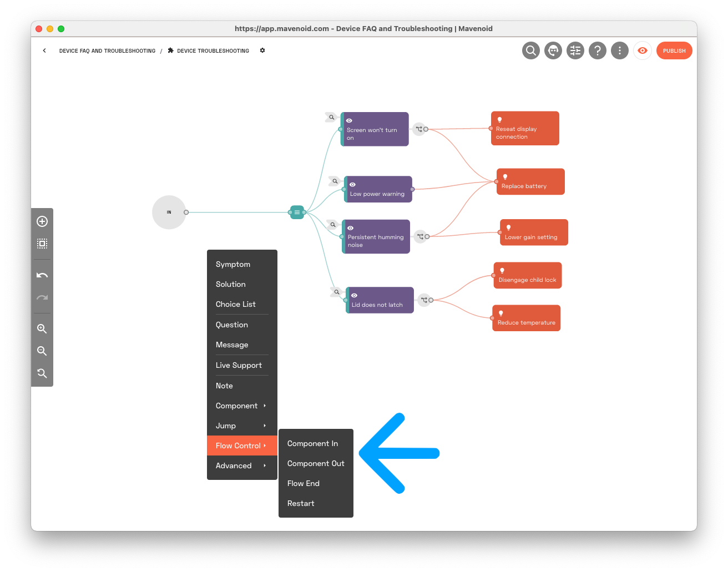Toggle eye icon on Low power warning
Viewport: 728px width, 572px height.
[352, 184]
